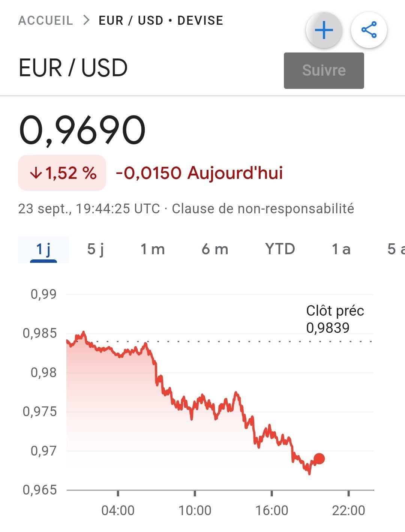This screenshot has height=532, width=405.
Task: Tap the blue plus add icon
Action: [x=324, y=30]
